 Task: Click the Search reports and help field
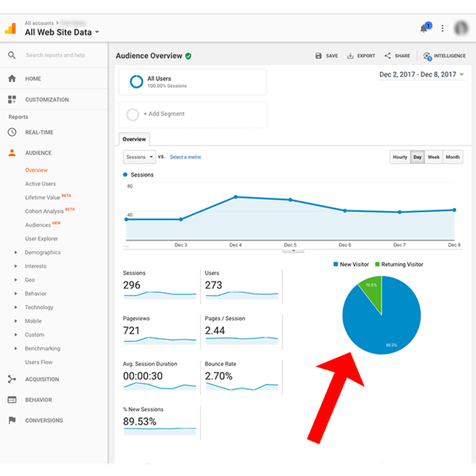[55, 55]
